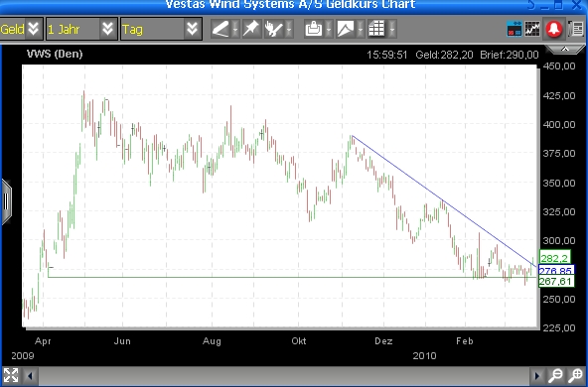The height and width of the screenshot is (387, 588).
Task: Click the chart type line icon
Action: click(x=346, y=29)
